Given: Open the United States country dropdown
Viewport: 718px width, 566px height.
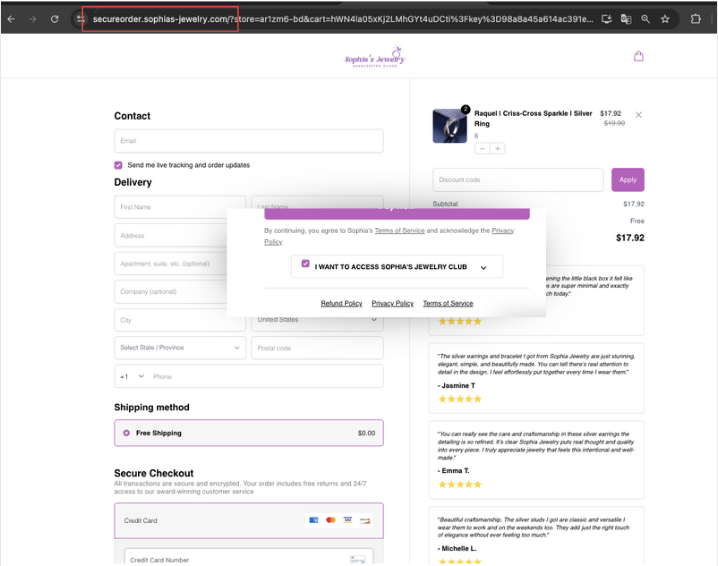Looking at the screenshot, I should (x=317, y=320).
